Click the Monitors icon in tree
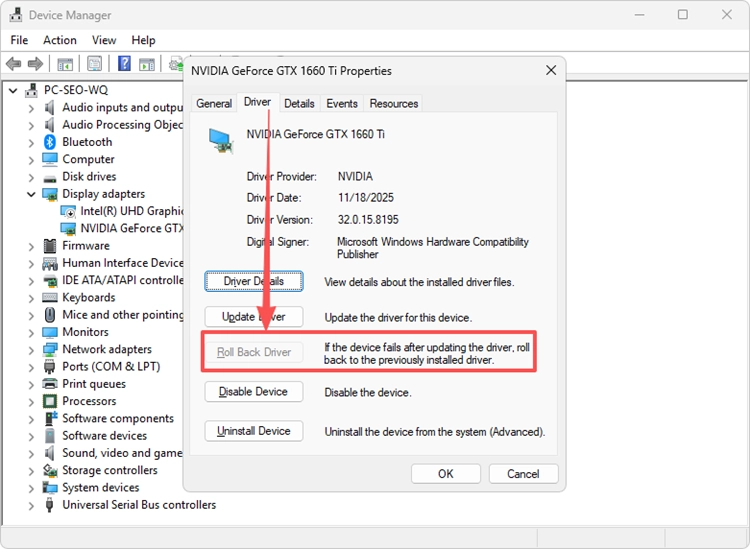 [x=50, y=332]
